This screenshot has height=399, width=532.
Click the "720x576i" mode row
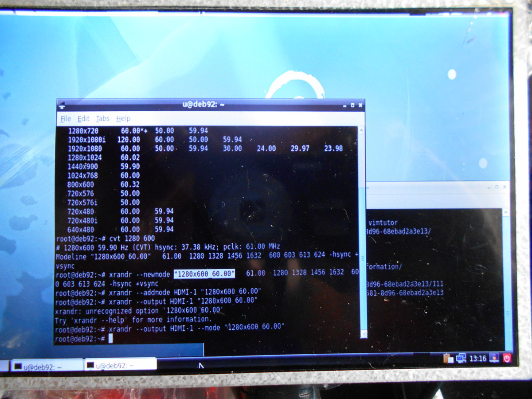[104, 202]
